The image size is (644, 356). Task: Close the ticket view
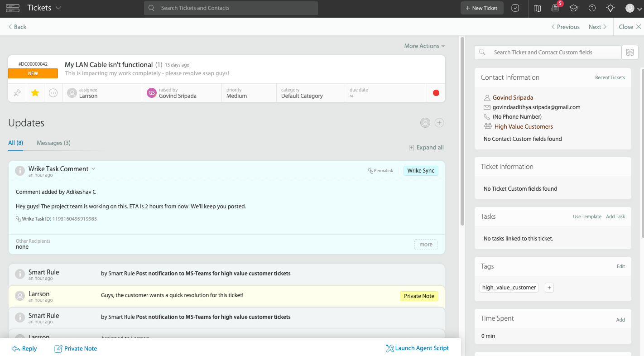click(x=630, y=27)
